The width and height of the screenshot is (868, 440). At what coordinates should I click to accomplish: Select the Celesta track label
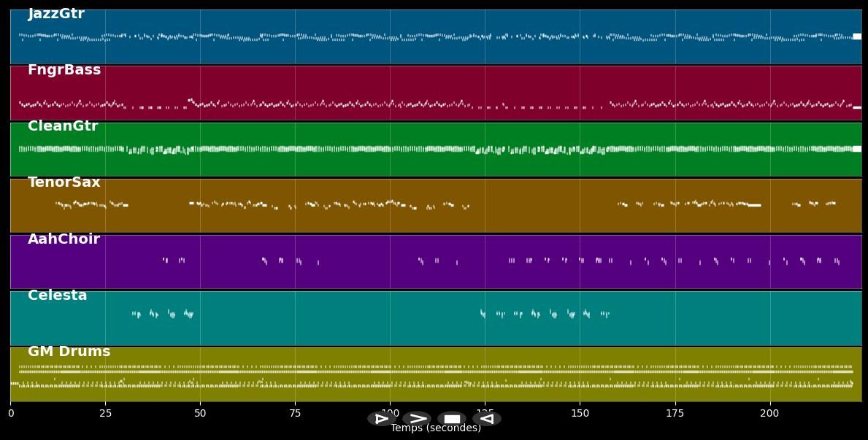tap(57, 296)
